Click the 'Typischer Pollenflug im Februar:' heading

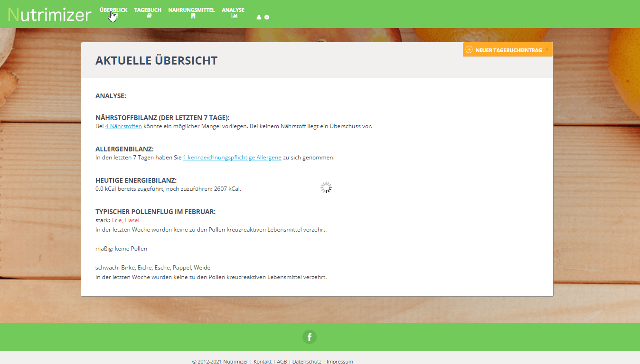(x=155, y=212)
